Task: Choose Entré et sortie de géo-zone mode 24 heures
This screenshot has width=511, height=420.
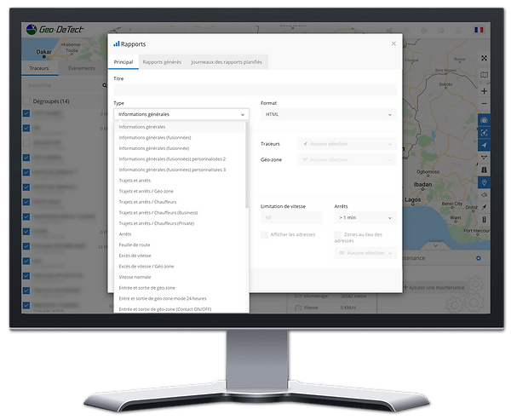Action: [179, 299]
